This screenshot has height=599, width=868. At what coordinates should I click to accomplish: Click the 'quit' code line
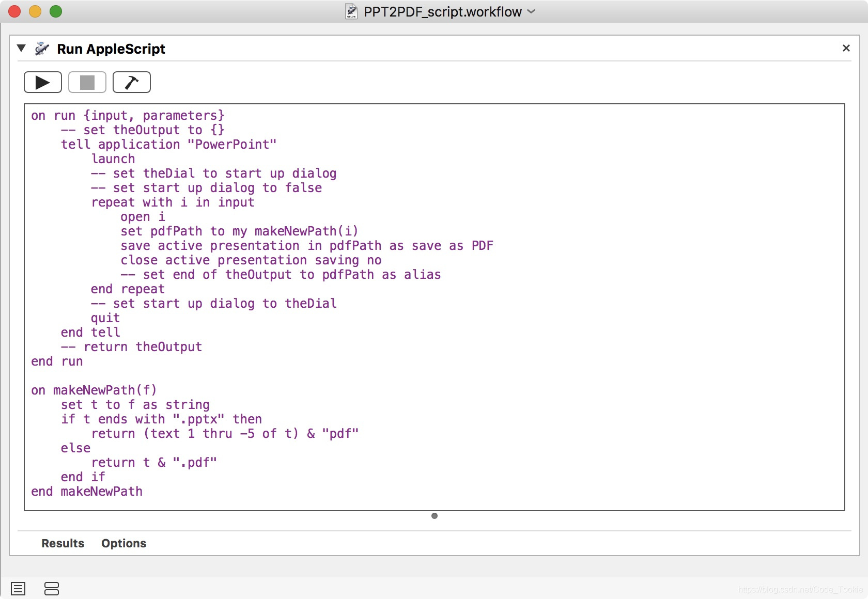pos(105,318)
